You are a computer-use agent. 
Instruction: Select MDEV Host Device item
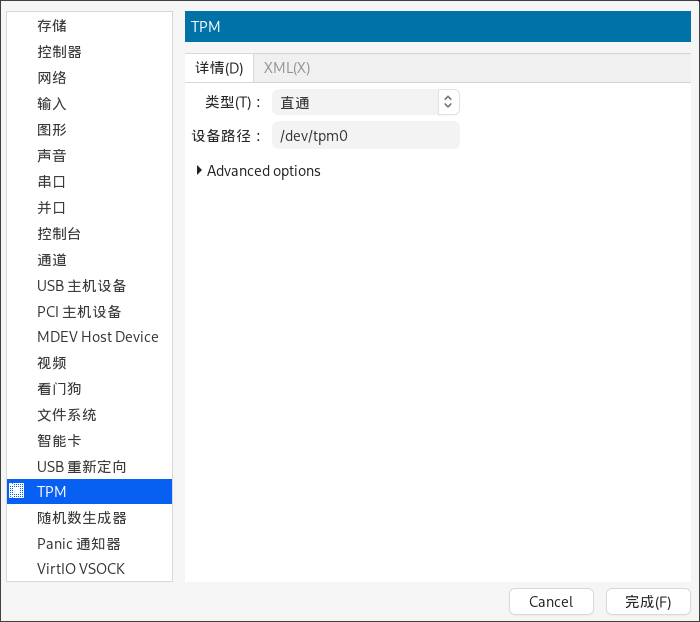click(97, 337)
